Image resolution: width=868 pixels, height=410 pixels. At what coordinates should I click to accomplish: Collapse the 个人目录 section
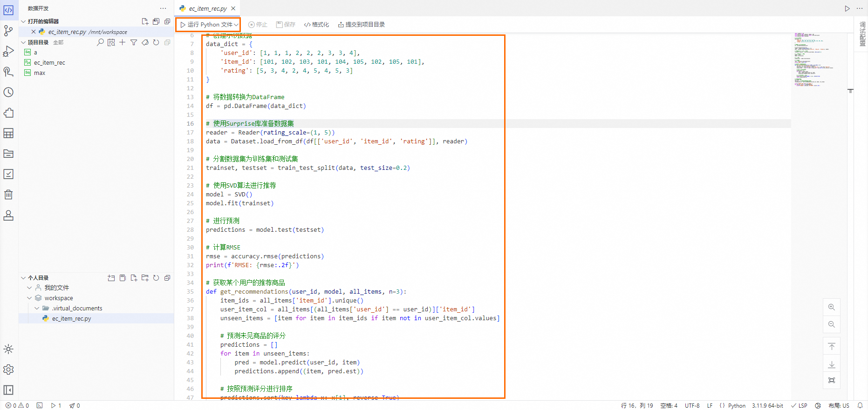[x=23, y=278]
